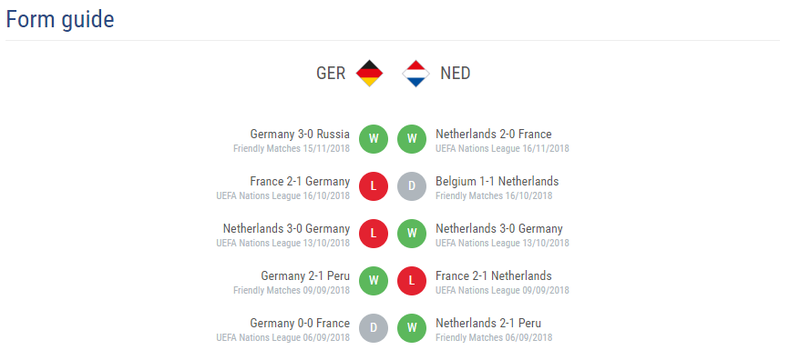
Task: Open the Germany 2-1 Peru match link
Action: tap(305, 276)
